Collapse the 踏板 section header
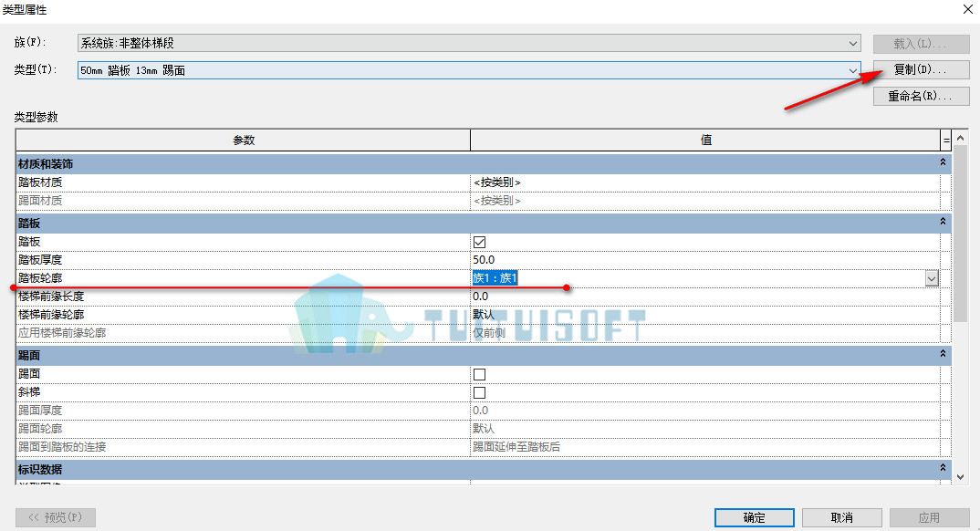The image size is (980, 531). click(944, 222)
